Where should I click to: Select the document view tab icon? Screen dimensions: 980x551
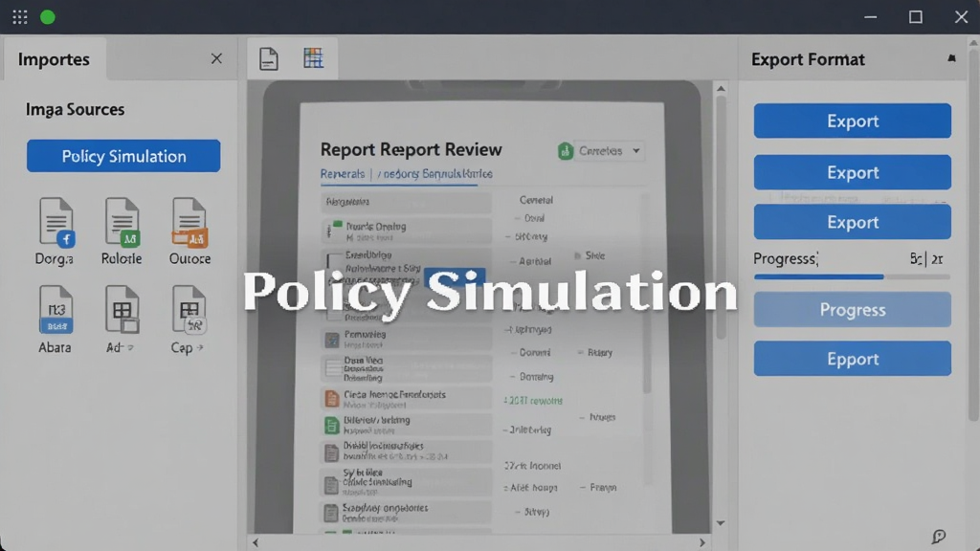click(269, 58)
